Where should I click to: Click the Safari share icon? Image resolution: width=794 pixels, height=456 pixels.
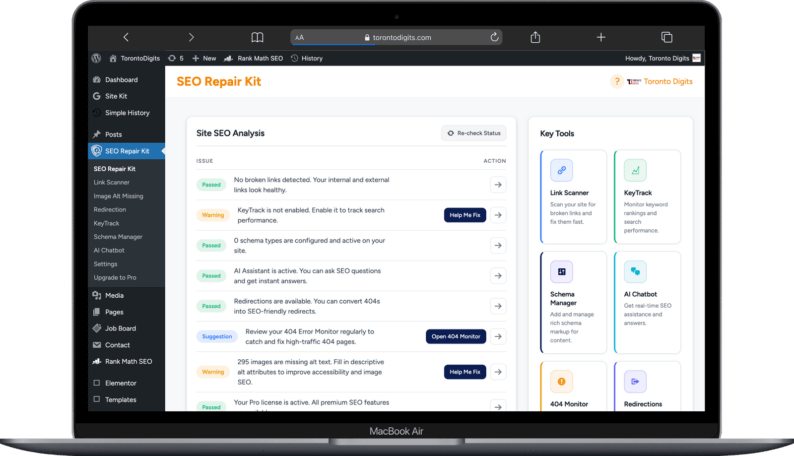point(535,37)
